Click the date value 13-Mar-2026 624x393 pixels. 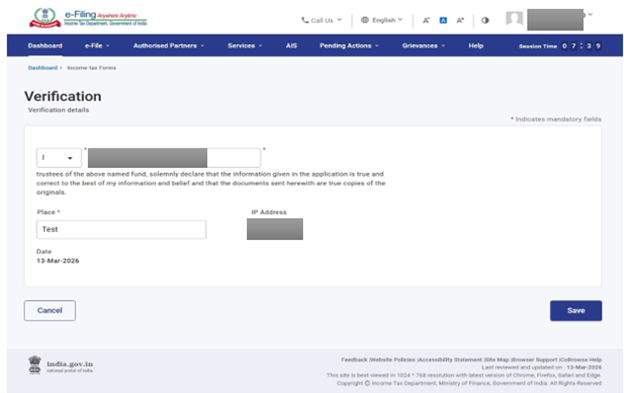click(58, 261)
